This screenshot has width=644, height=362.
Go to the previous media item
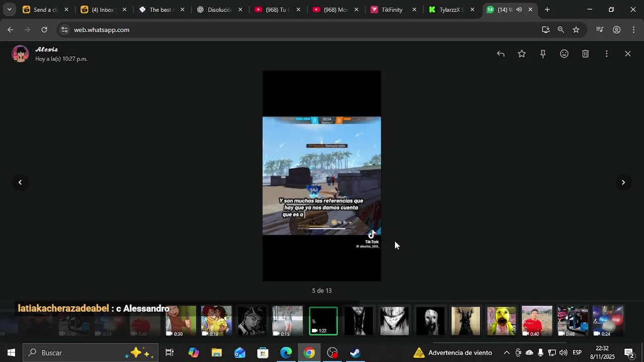(20, 183)
